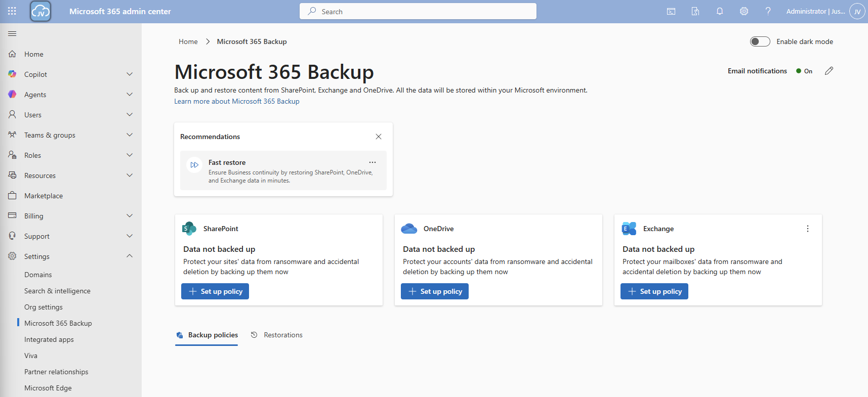Open the app launcher waffle icon
The image size is (868, 397).
pyautogui.click(x=12, y=11)
